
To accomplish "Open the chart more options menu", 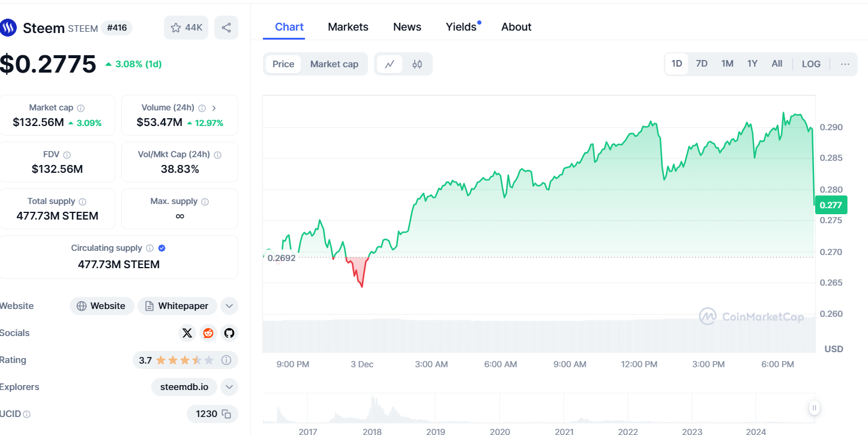I will click(845, 64).
